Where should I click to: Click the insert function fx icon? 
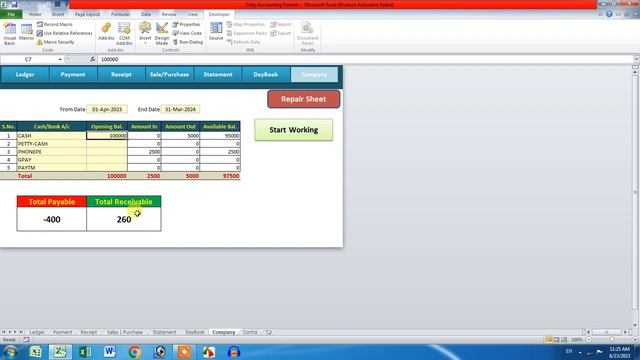[x=93, y=60]
